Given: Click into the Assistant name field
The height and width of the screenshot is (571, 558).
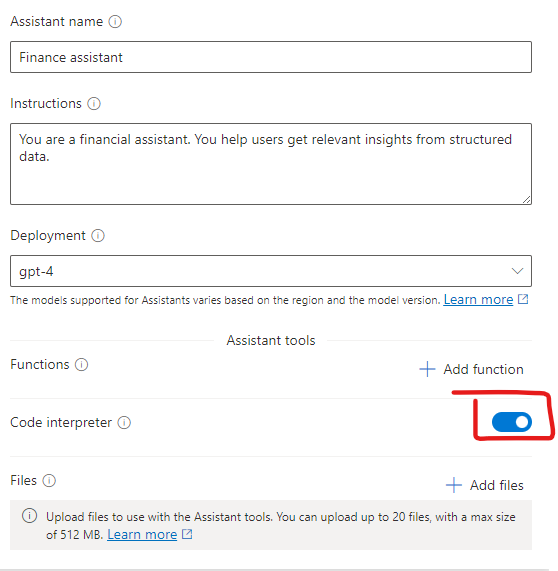Looking at the screenshot, I should [x=271, y=57].
